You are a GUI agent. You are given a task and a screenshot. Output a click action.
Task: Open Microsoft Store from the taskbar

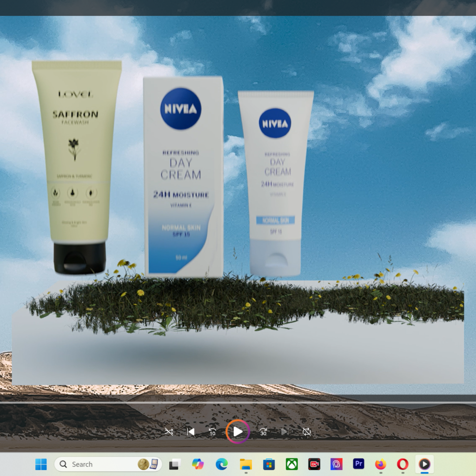point(269,464)
